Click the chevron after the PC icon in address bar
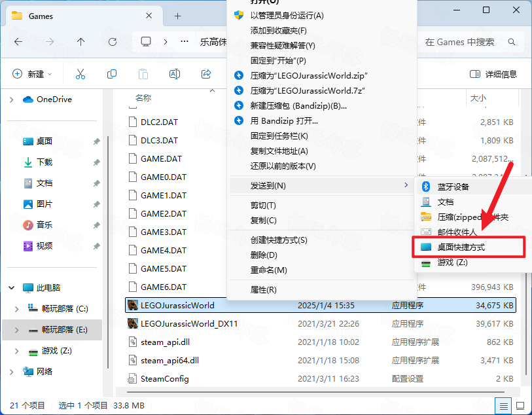 tap(166, 42)
